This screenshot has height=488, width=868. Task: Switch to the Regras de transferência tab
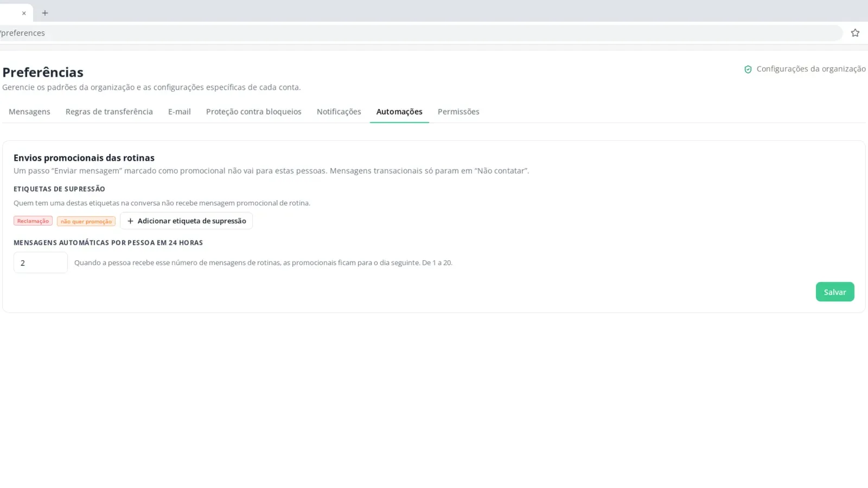tap(109, 112)
